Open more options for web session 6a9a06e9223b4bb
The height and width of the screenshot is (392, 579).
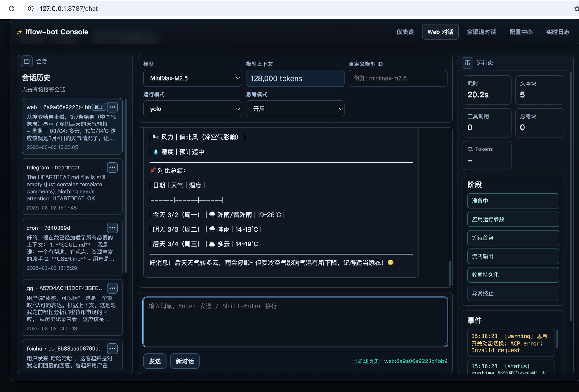112,107
